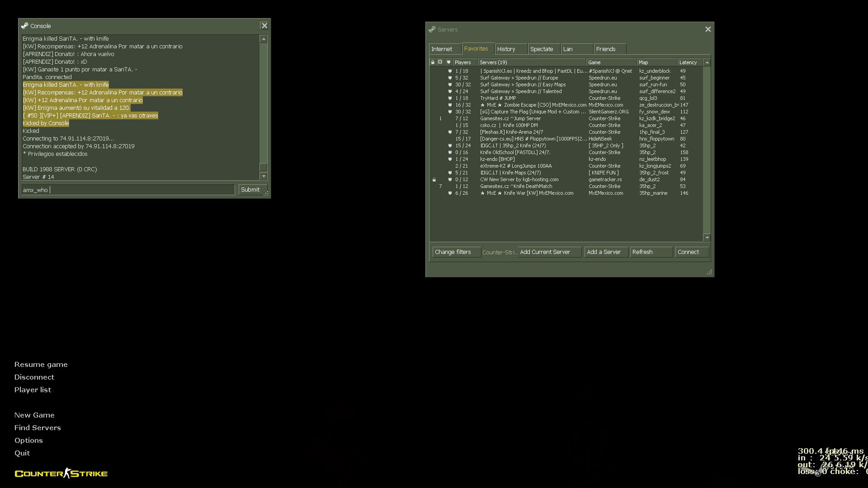Click VAC shield on Knife Maps (24/7) row
The height and width of the screenshot is (488, 868).
(x=450, y=173)
